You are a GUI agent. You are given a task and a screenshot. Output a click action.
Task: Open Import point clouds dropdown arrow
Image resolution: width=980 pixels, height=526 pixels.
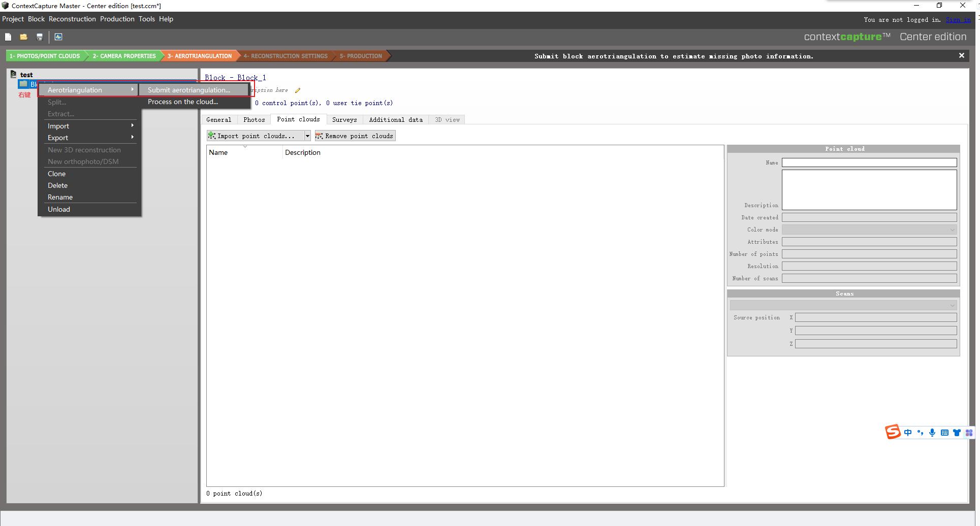[307, 136]
